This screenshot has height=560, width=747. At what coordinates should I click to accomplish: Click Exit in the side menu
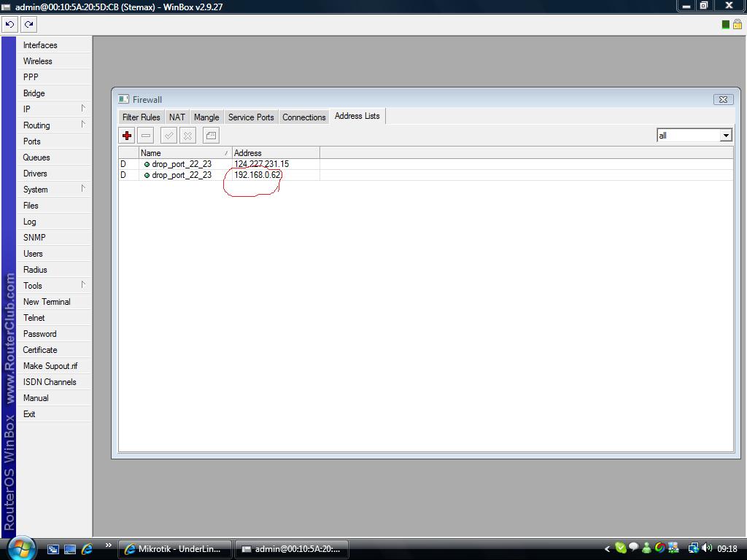(53, 414)
